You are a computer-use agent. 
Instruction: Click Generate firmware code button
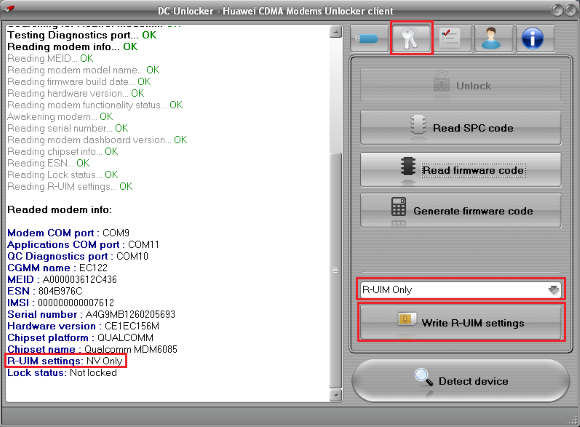461,211
